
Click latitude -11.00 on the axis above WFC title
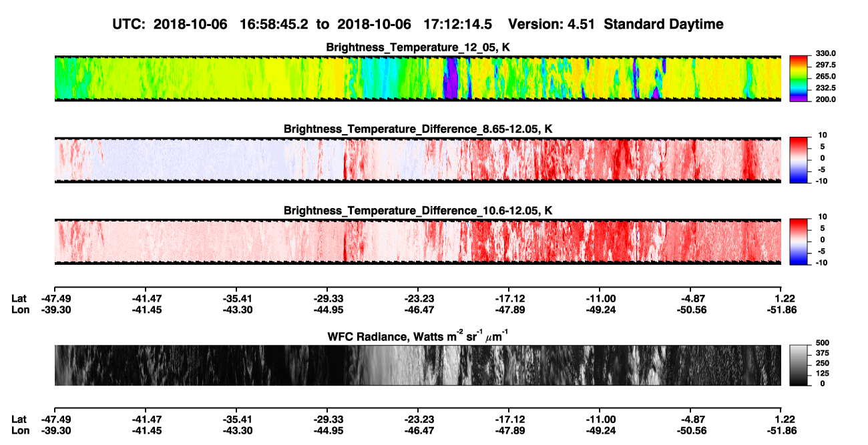click(600, 298)
